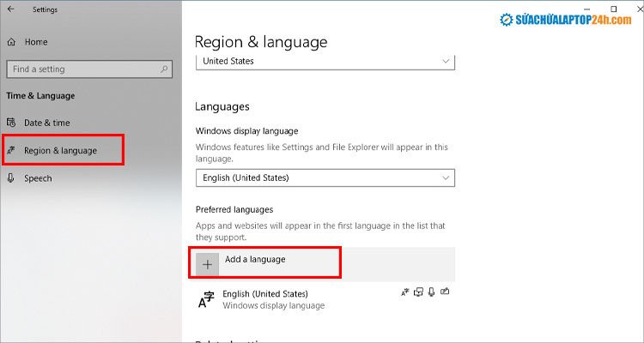
Task: Click the handwriting icon for English
Action: pos(444,292)
